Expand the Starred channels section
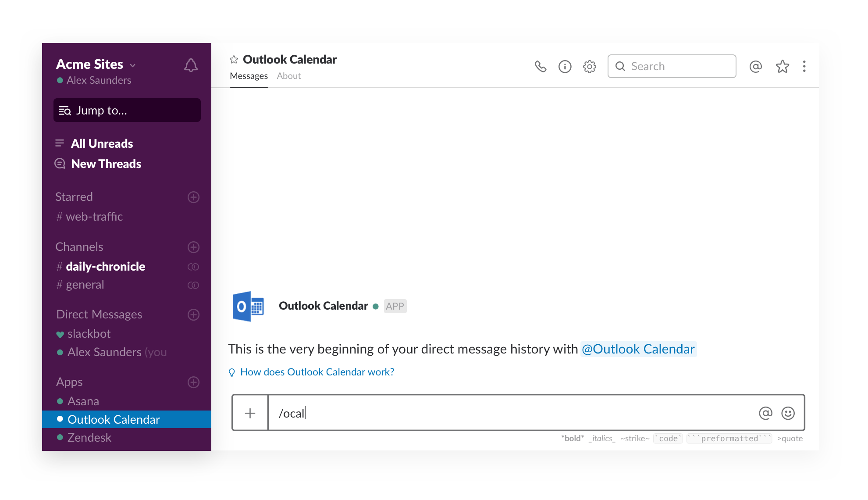Viewport: 868px width, 500px height. point(73,196)
